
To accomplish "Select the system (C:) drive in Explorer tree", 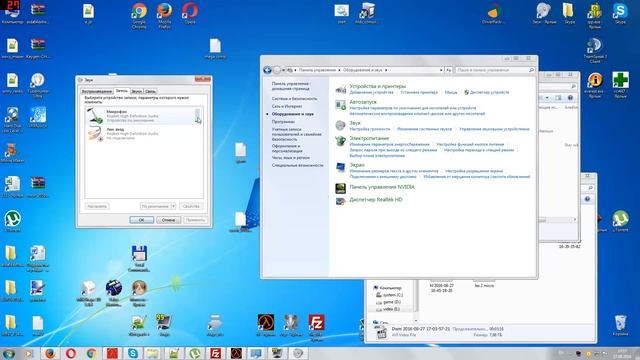I will (393, 295).
